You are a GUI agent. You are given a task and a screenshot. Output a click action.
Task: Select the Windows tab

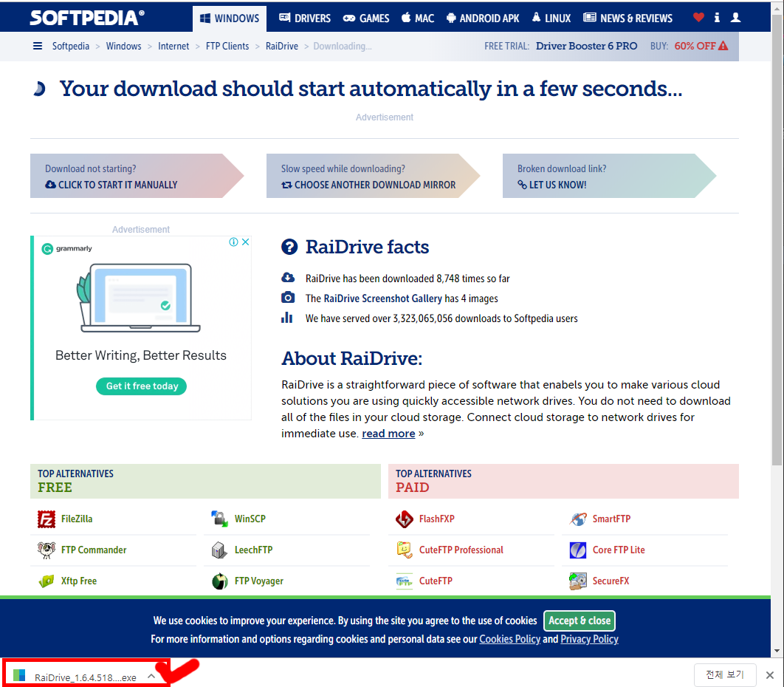click(230, 18)
